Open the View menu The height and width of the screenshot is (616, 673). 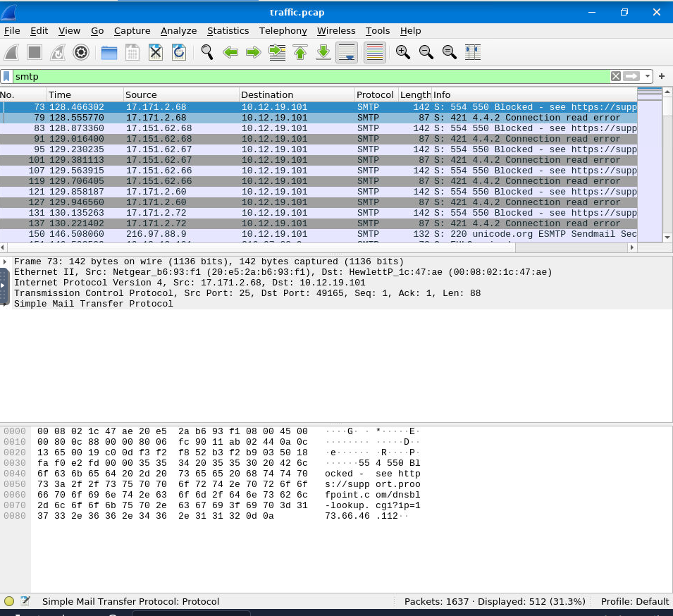(69, 31)
